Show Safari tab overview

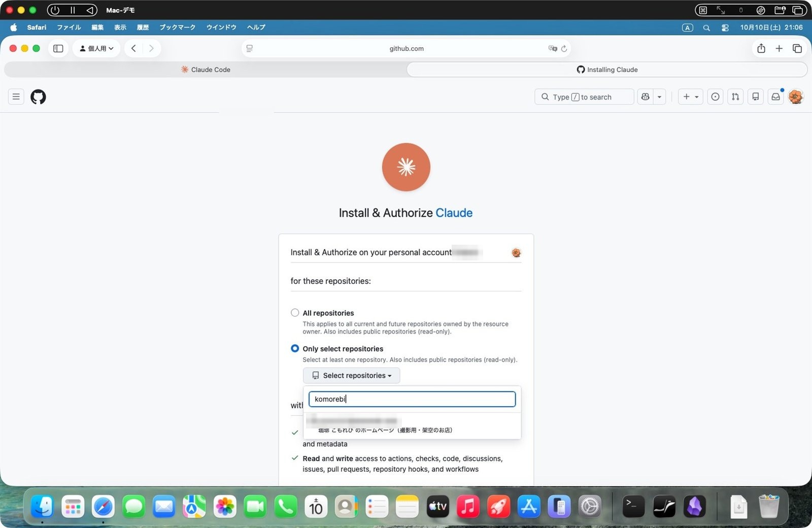click(797, 48)
